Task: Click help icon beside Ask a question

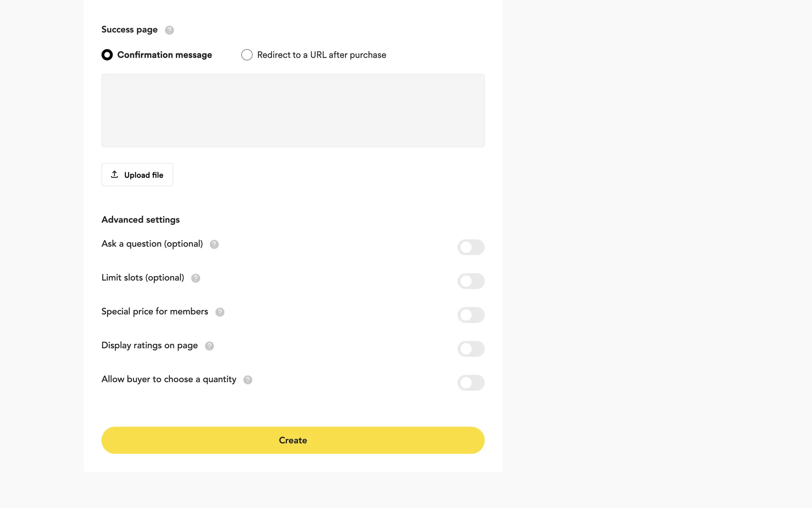Action: click(214, 244)
